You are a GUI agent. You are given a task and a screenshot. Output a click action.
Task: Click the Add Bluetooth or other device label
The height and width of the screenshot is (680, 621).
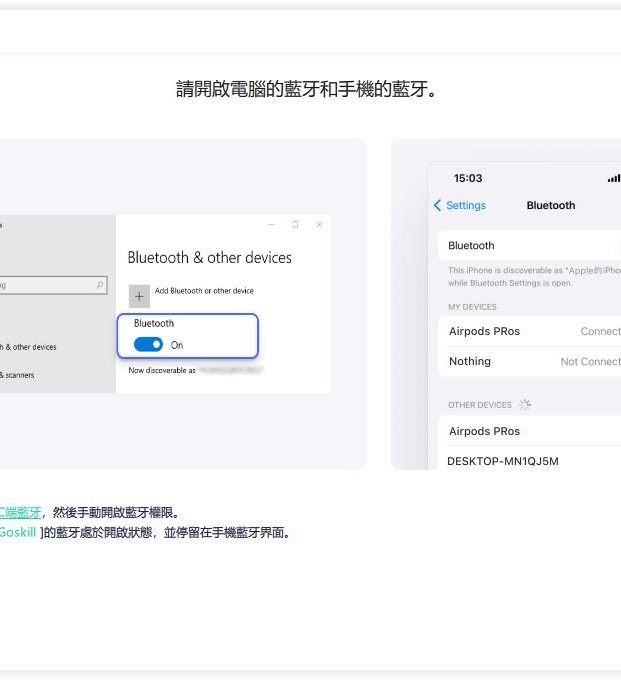click(x=204, y=291)
